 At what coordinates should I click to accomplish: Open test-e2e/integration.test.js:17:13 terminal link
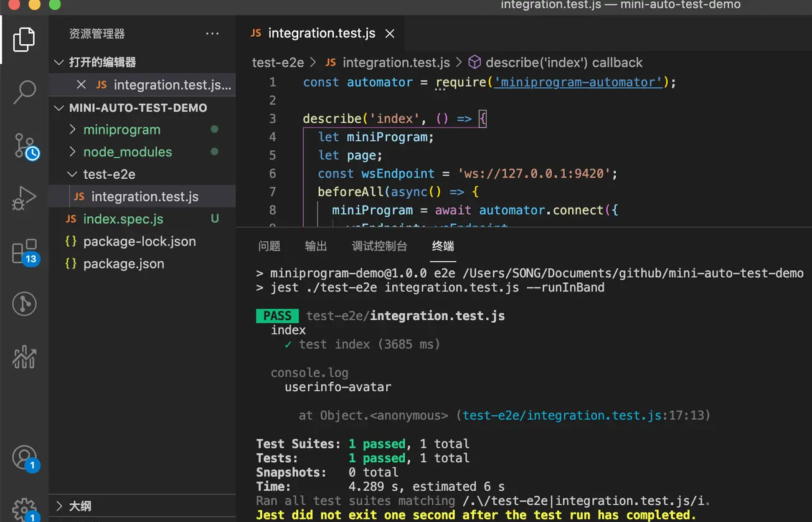pyautogui.click(x=583, y=415)
